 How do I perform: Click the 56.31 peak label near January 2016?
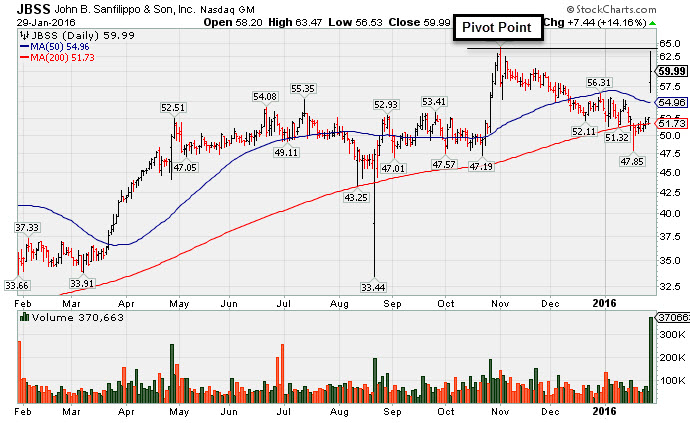[x=599, y=83]
